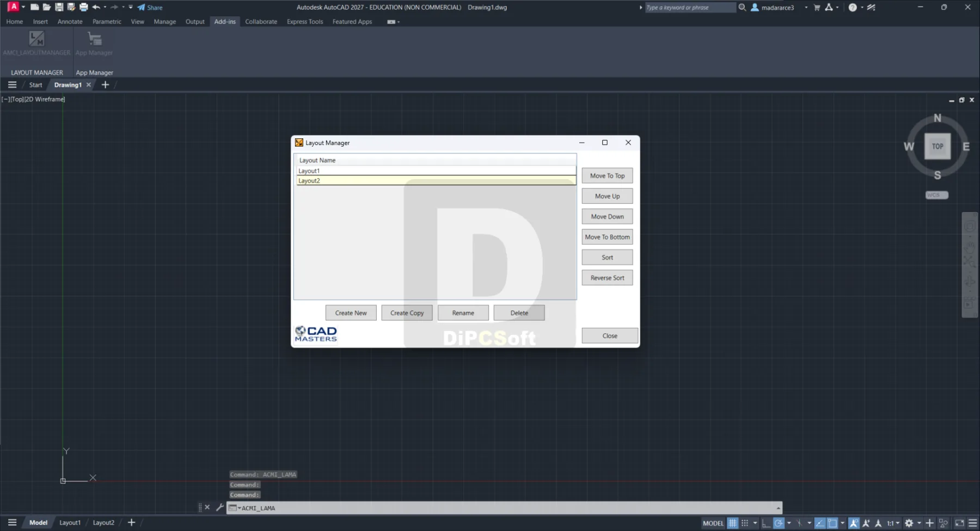Click the Close button in Layout Manager

[610, 335]
